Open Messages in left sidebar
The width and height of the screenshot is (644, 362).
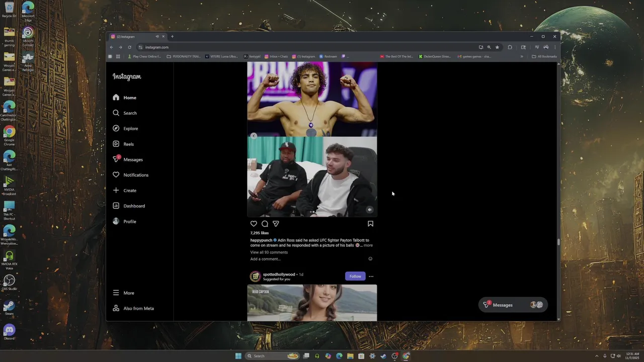click(128, 159)
